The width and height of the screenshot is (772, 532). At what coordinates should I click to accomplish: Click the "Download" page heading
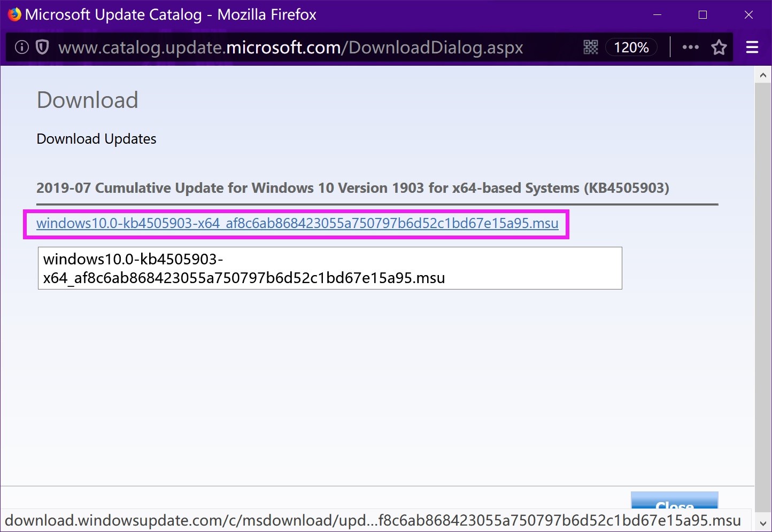point(88,100)
